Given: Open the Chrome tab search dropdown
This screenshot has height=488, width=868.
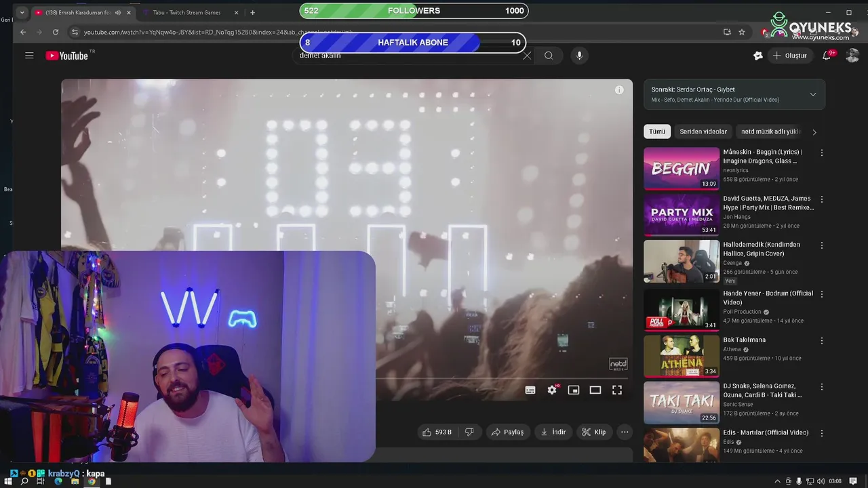Looking at the screenshot, I should (22, 12).
